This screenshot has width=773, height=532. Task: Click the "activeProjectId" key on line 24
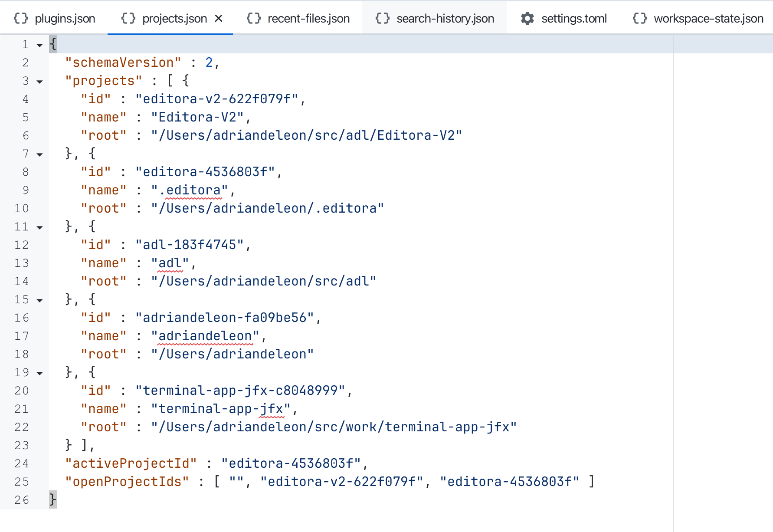(131, 463)
